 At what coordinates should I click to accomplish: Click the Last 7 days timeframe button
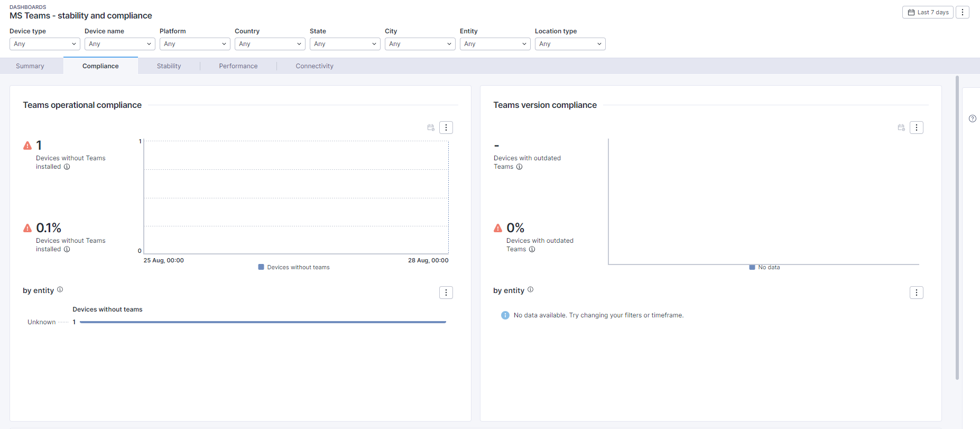click(x=928, y=12)
